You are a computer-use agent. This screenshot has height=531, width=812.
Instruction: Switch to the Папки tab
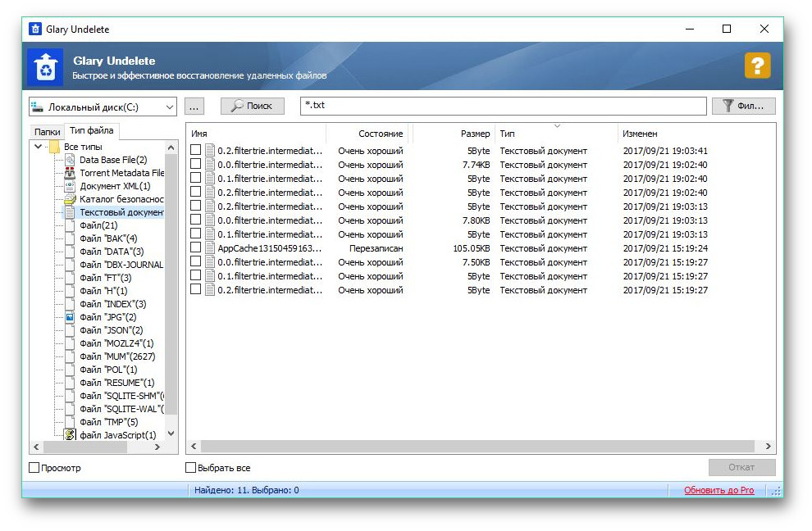click(x=47, y=132)
